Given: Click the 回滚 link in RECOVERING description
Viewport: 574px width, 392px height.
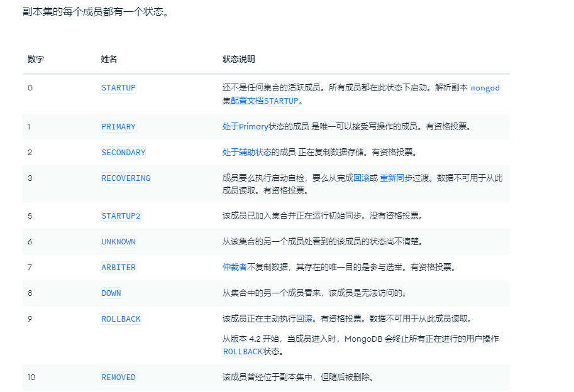Looking at the screenshot, I should [x=362, y=178].
